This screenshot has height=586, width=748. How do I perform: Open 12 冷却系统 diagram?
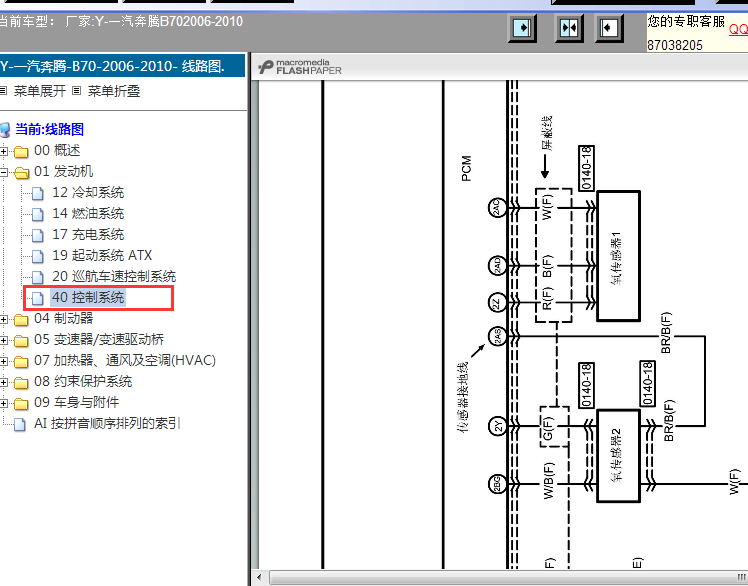[x=88, y=192]
